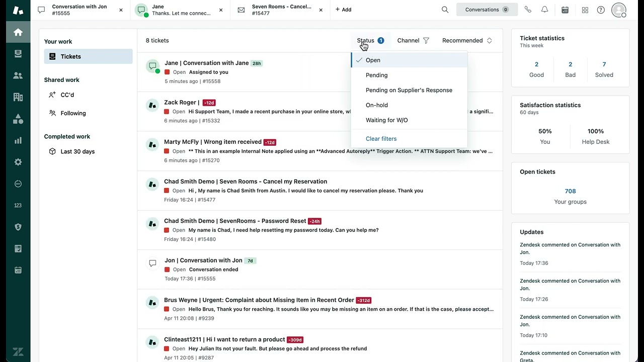Open the phone talk icon

[x=528, y=10]
